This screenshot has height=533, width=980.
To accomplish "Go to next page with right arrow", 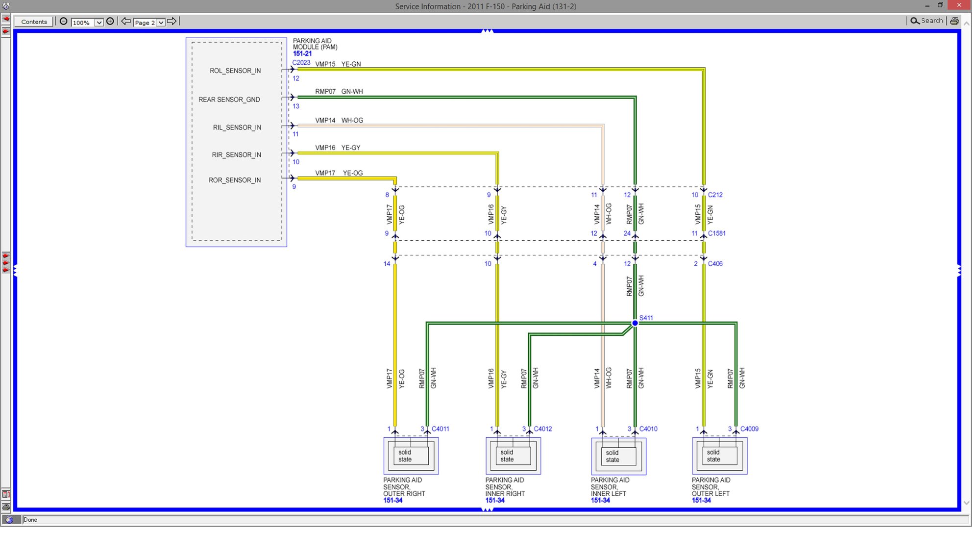I will coord(172,21).
